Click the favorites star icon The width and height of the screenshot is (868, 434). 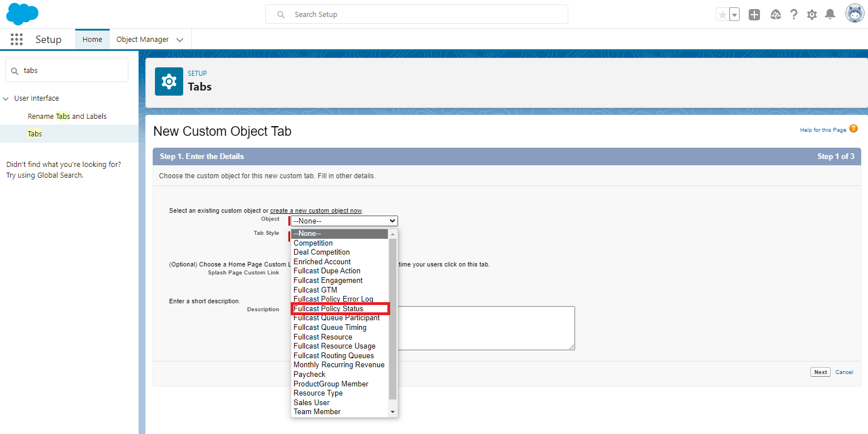click(722, 15)
